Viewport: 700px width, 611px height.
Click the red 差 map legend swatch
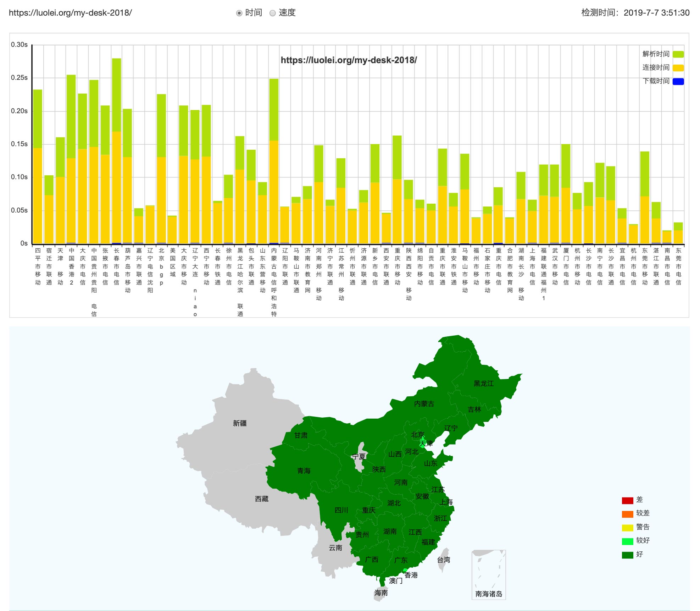[x=627, y=501]
